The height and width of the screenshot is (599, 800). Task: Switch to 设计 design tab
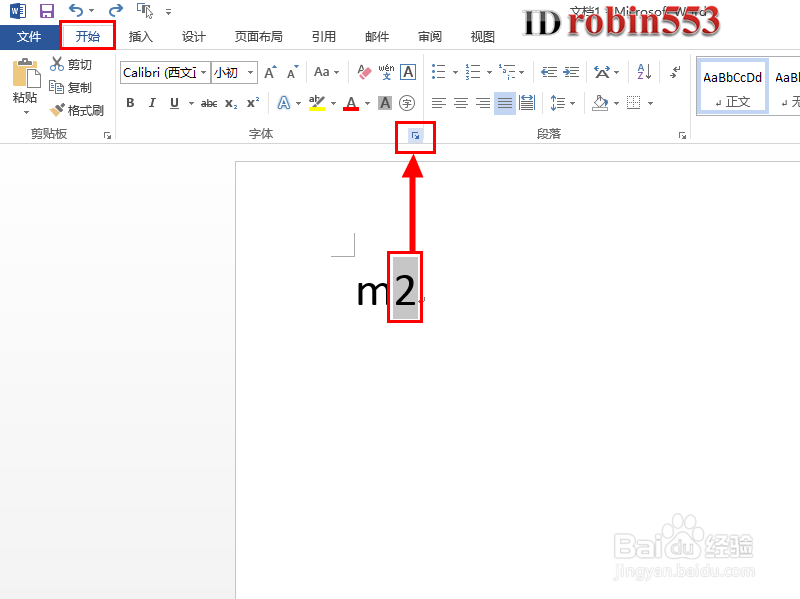tap(194, 37)
